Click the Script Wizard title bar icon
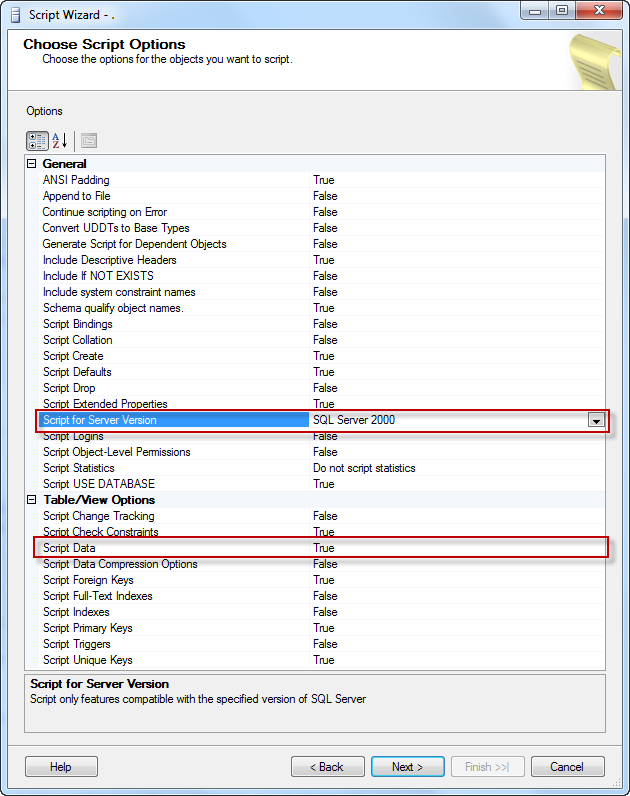Viewport: 630px width, 796px height. pyautogui.click(x=15, y=11)
